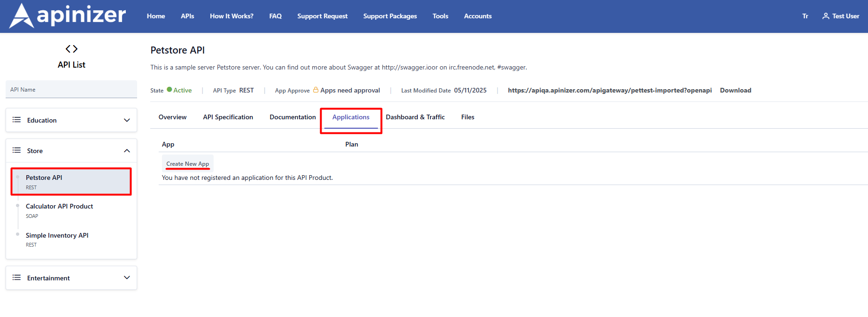Select Calculator API Product in the list
Screen dimensions: 868x317
tap(59, 207)
